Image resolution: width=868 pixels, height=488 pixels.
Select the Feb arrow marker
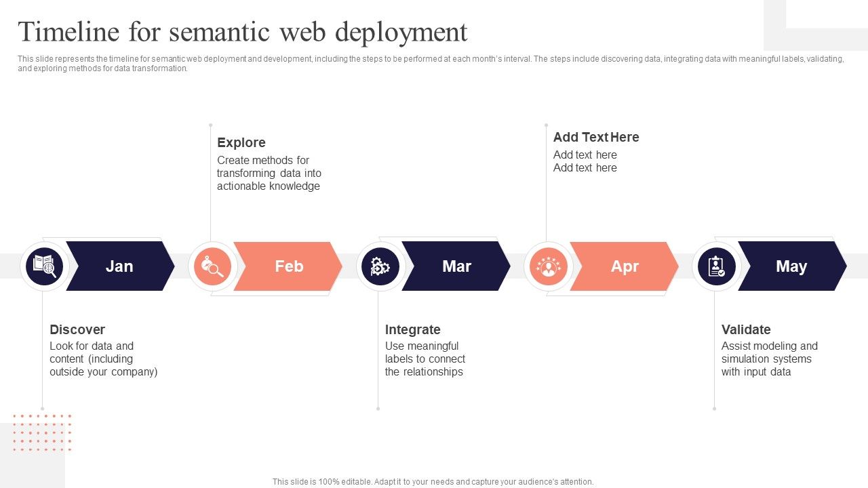tap(288, 266)
